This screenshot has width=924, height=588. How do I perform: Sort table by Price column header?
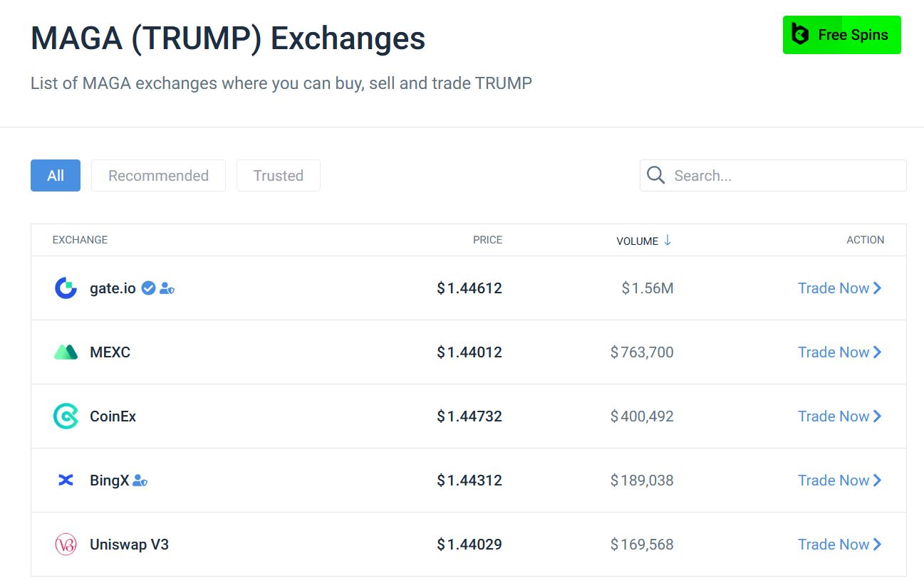click(487, 240)
